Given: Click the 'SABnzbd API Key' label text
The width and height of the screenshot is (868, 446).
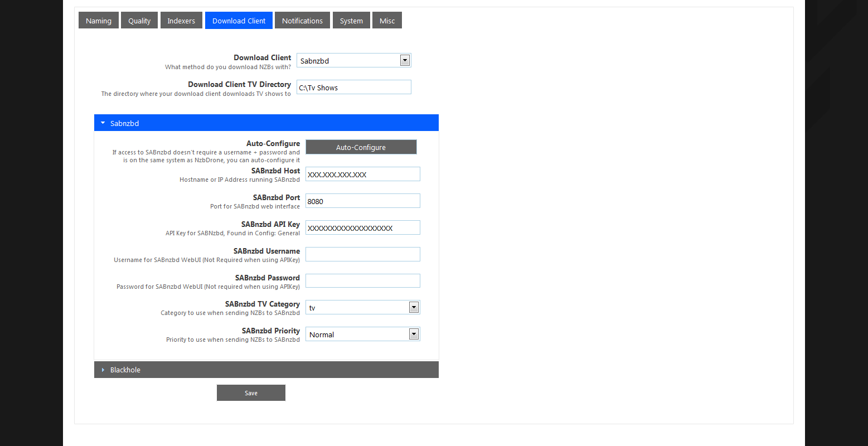Looking at the screenshot, I should [270, 224].
